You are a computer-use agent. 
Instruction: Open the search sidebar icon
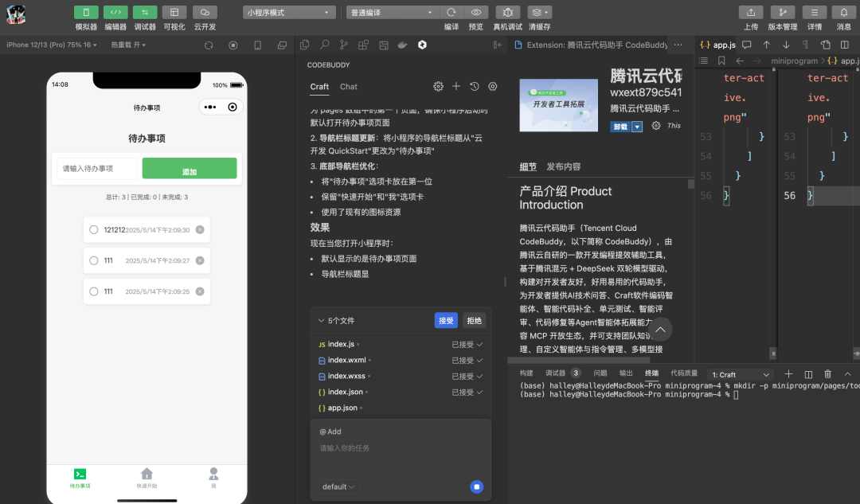(325, 45)
